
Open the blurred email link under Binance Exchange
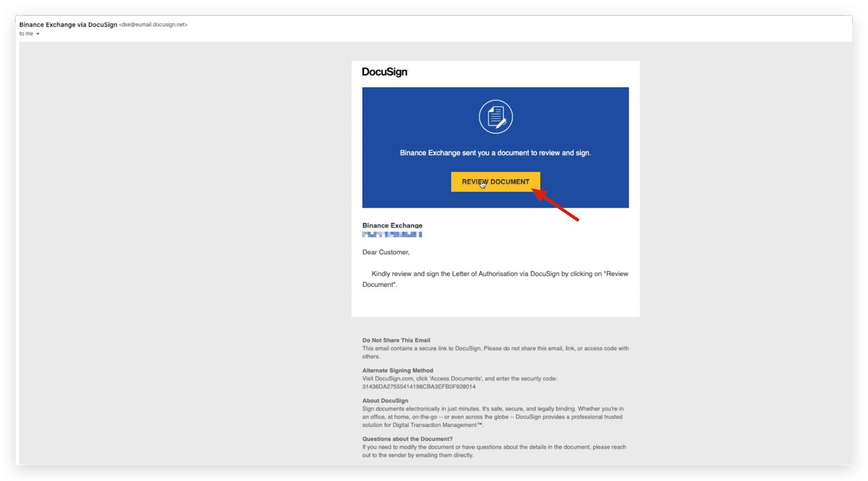[x=392, y=234]
